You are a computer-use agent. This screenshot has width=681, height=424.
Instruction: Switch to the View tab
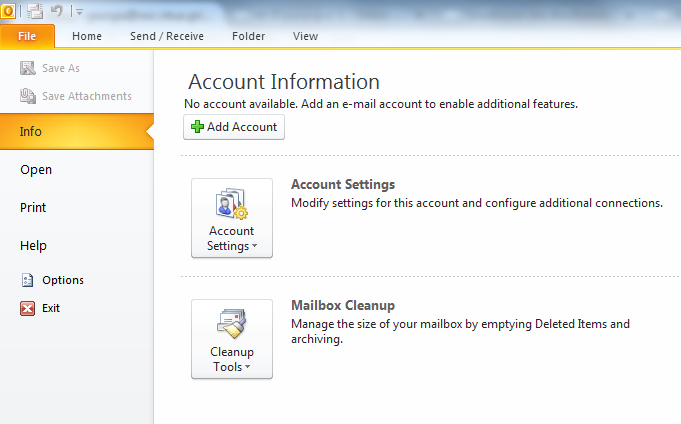point(305,36)
